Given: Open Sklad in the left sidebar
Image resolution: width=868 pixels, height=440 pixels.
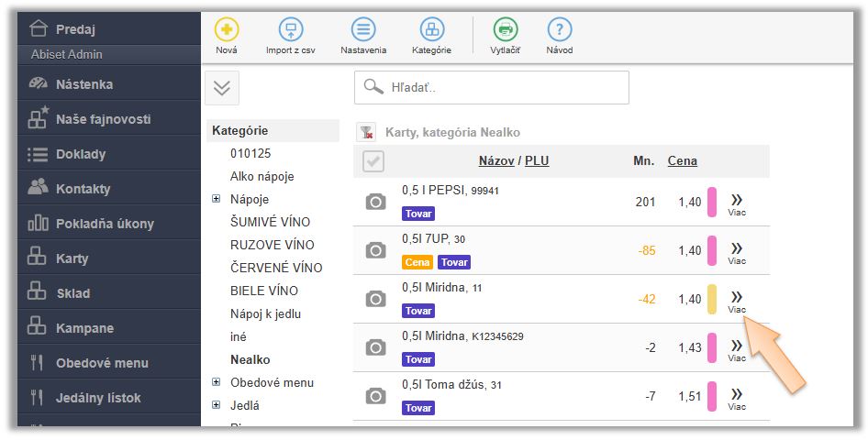Looking at the screenshot, I should point(73,293).
